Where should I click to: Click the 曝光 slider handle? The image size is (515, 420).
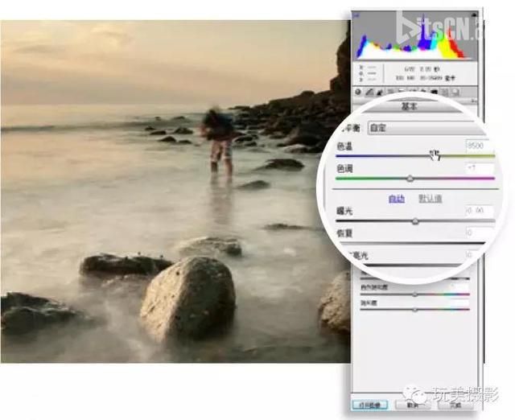pos(415,221)
